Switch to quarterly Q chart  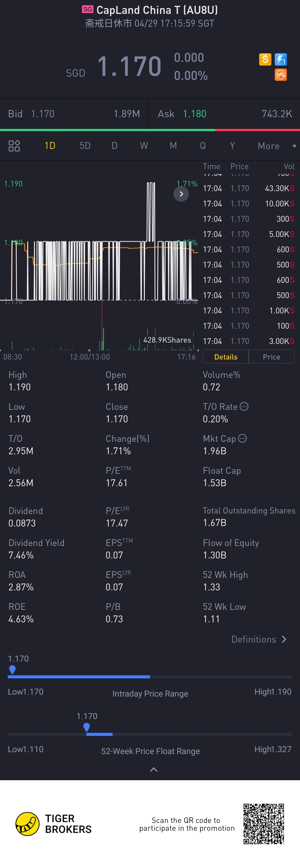(203, 146)
